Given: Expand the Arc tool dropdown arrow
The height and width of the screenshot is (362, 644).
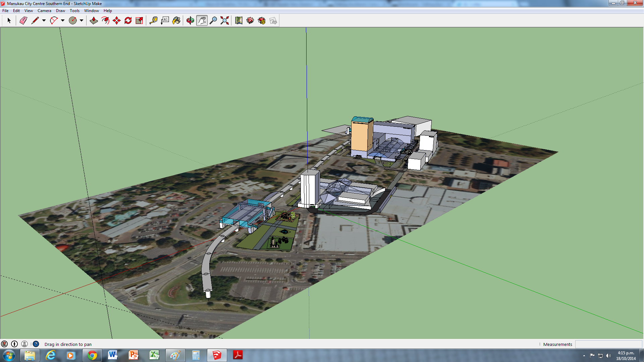Looking at the screenshot, I should tap(63, 21).
